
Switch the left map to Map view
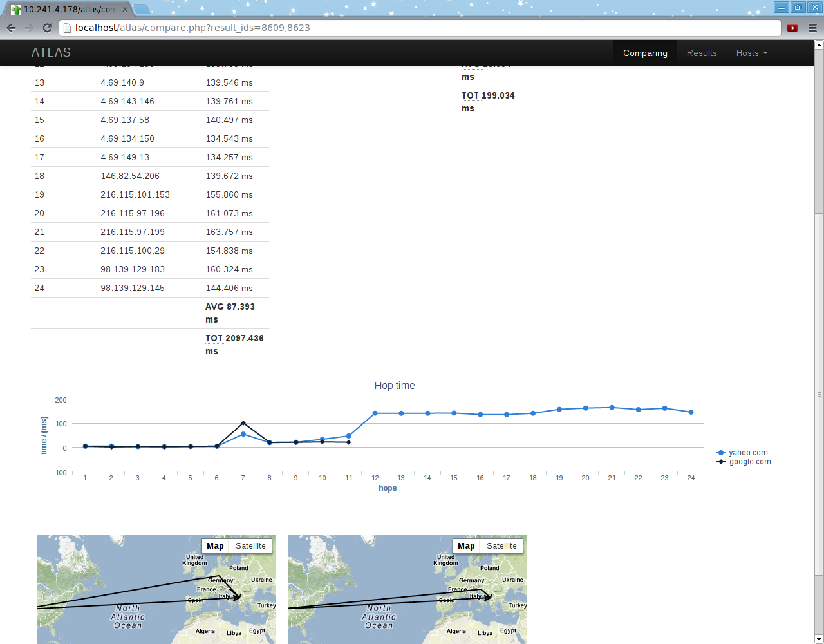215,546
